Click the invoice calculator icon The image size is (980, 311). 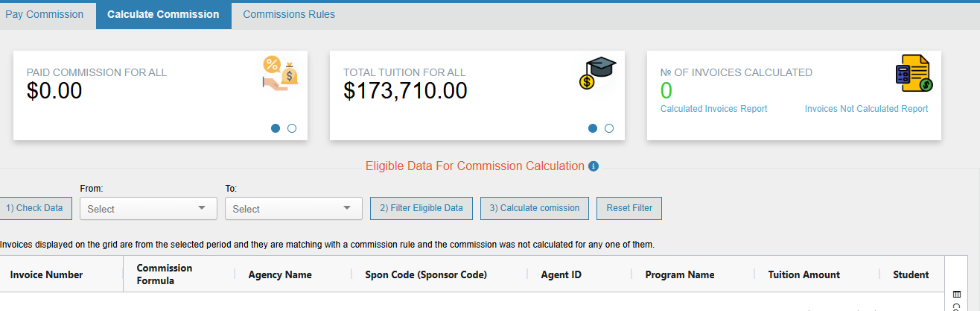914,73
